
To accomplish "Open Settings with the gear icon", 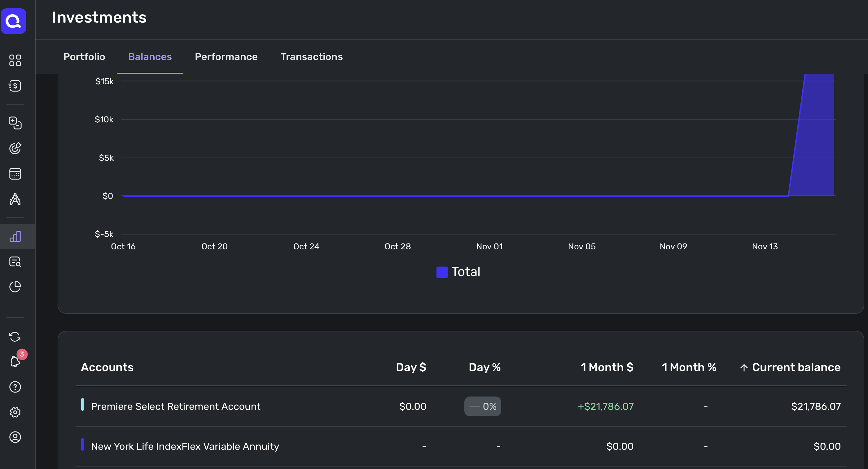I will (15, 412).
